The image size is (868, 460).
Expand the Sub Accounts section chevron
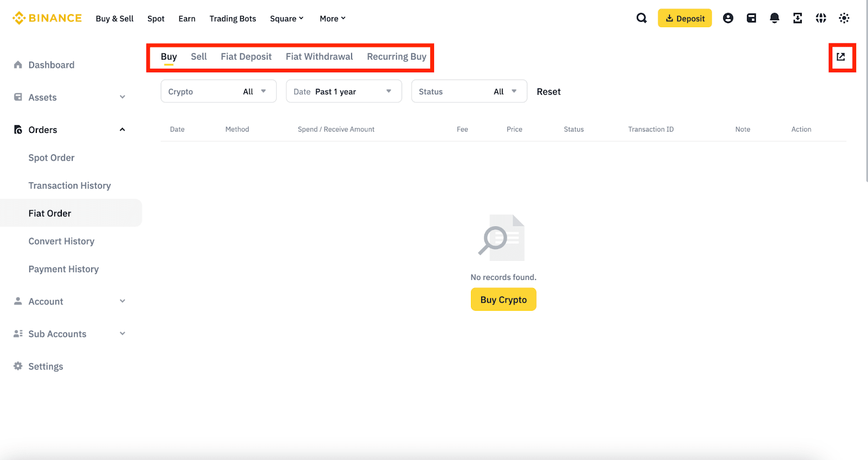coord(123,334)
